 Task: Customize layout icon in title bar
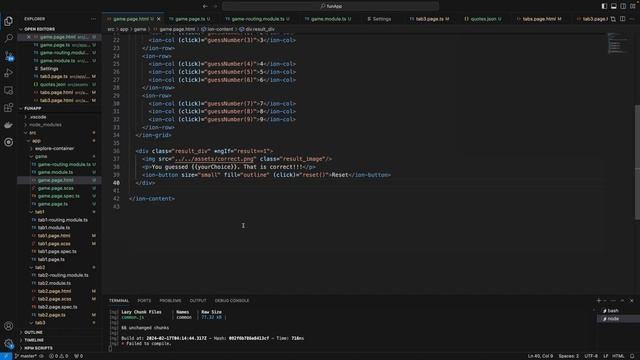[x=633, y=6]
